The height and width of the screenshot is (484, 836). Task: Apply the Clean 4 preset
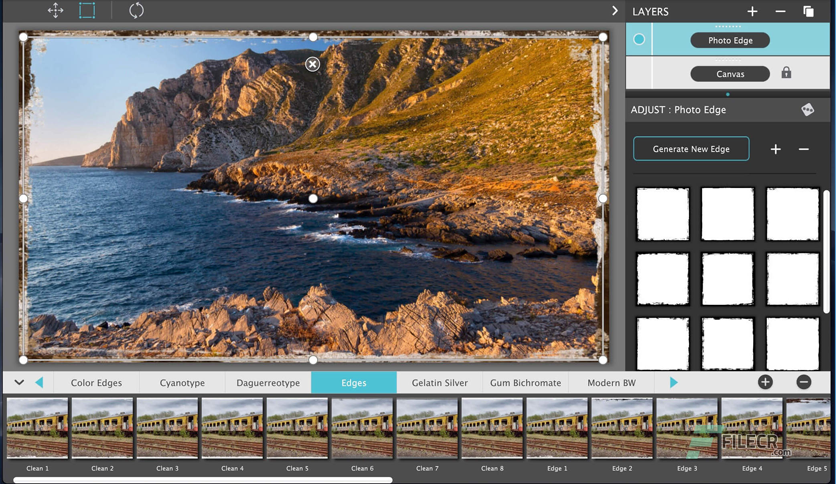[232, 429]
